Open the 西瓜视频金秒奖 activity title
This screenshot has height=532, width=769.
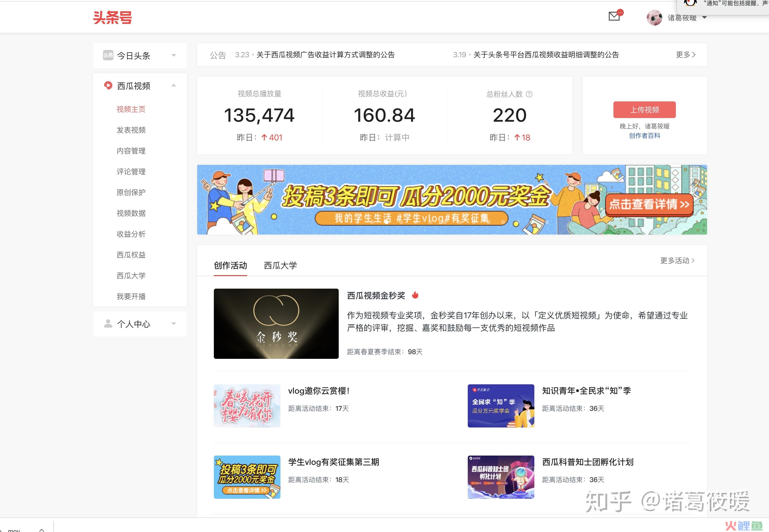[376, 296]
